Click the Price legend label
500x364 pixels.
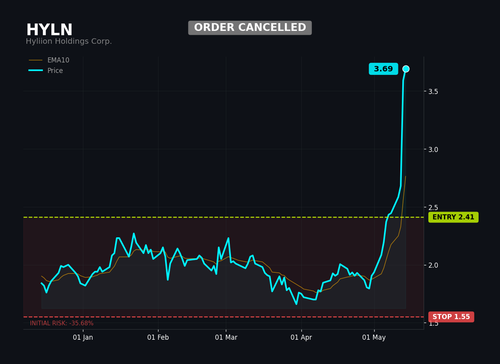tap(55, 71)
